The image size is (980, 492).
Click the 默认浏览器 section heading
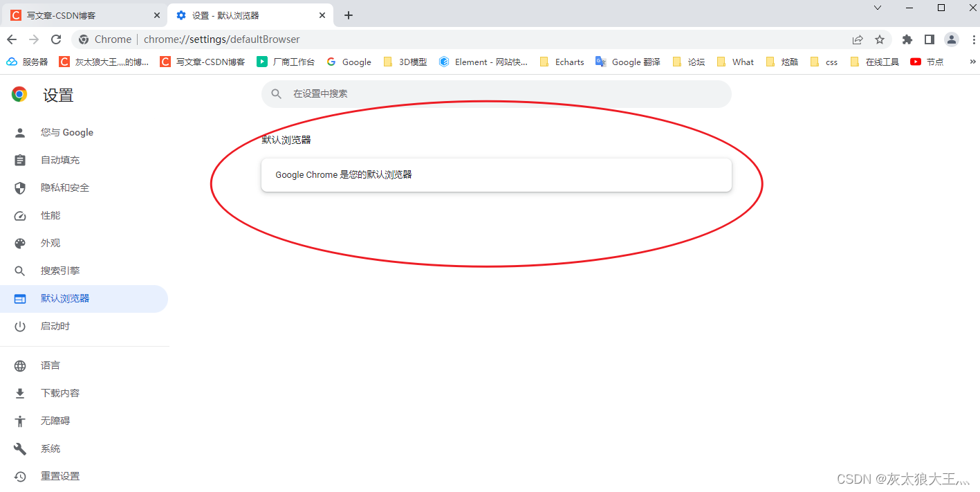(286, 140)
